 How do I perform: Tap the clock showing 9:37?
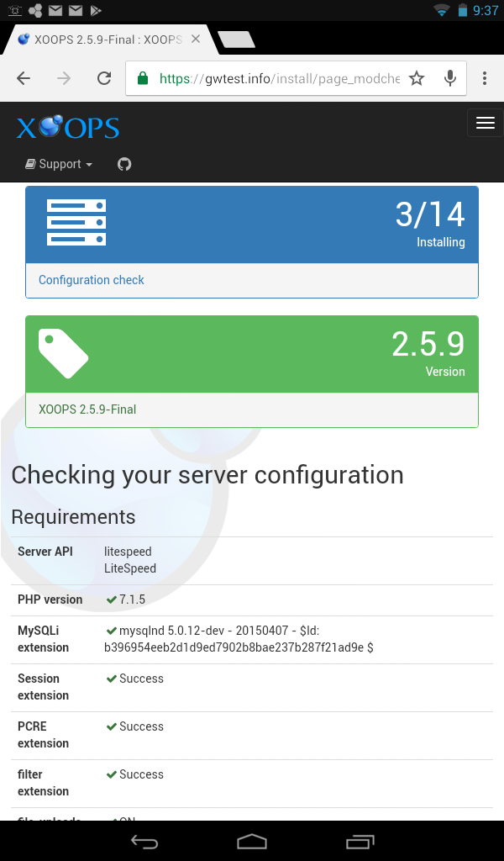tap(486, 10)
